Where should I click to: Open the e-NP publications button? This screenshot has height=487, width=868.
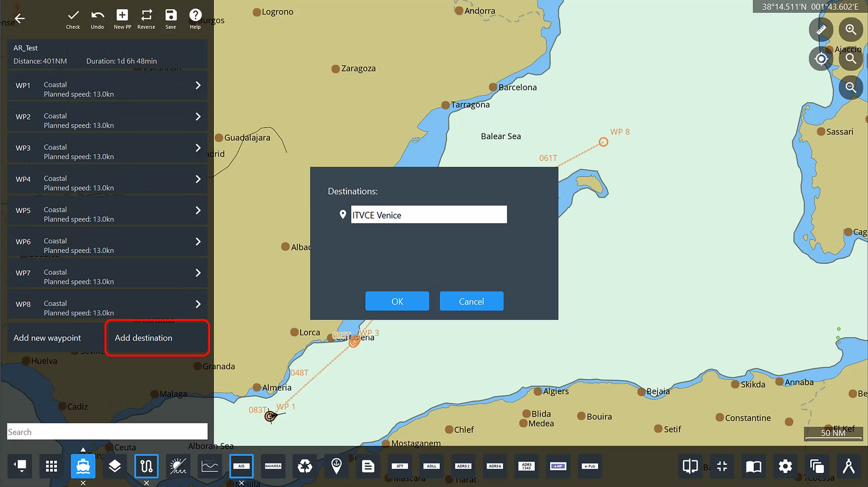tap(558, 466)
